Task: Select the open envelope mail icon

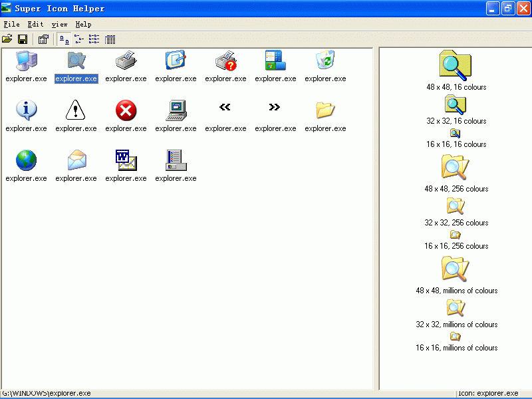Action: pos(76,160)
